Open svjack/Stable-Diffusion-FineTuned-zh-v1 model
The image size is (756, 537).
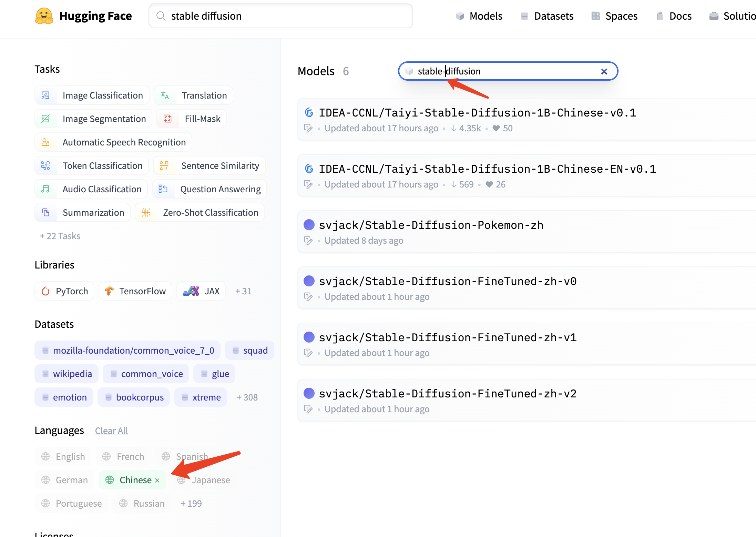pos(448,337)
